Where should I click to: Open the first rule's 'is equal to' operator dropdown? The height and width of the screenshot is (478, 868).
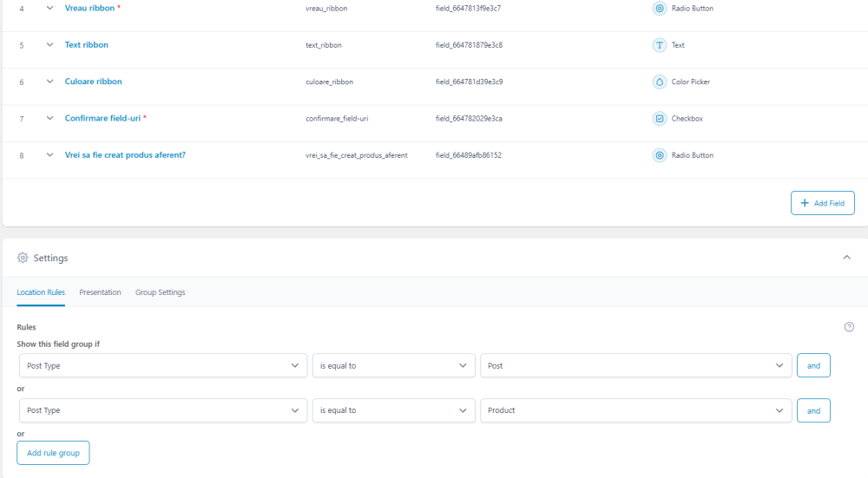pyautogui.click(x=393, y=366)
